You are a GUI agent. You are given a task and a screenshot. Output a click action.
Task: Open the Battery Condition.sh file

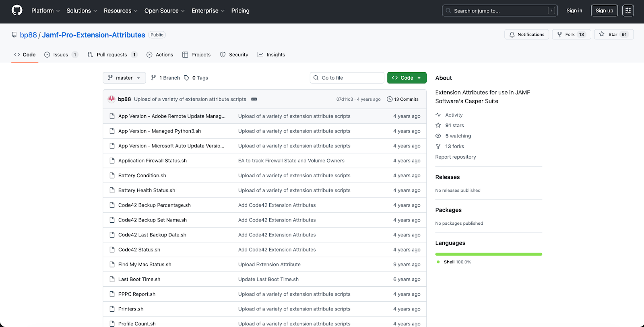[x=142, y=176]
